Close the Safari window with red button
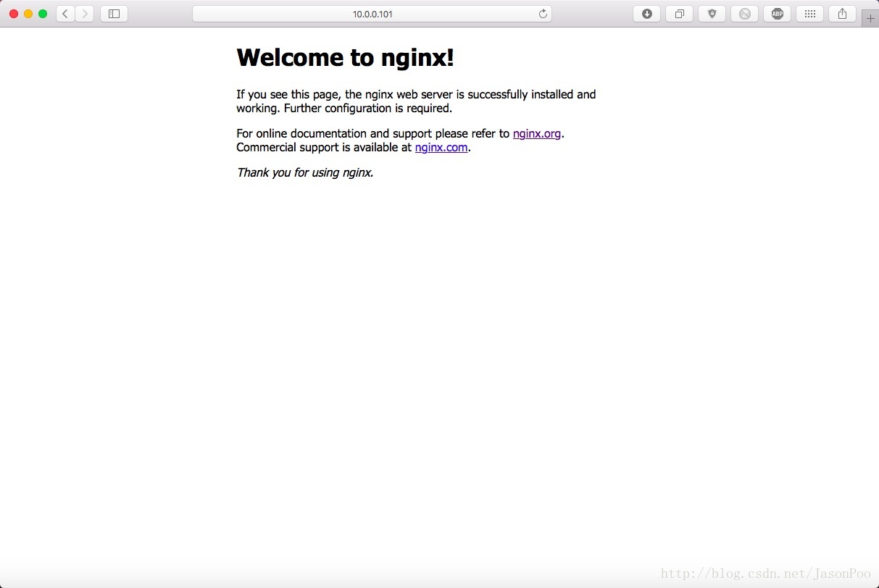The width and height of the screenshot is (879, 588). [x=14, y=14]
